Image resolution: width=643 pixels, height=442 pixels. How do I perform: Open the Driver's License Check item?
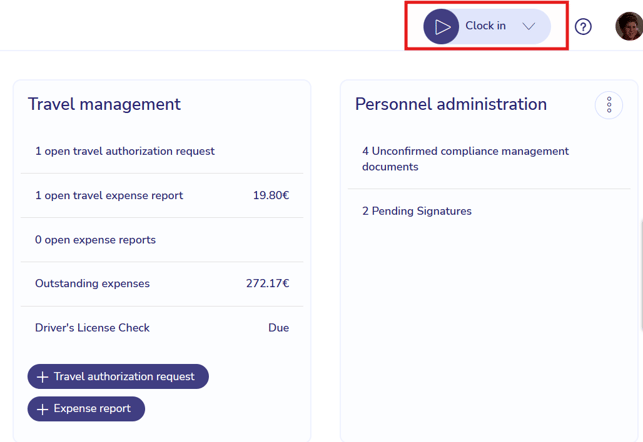click(x=162, y=328)
